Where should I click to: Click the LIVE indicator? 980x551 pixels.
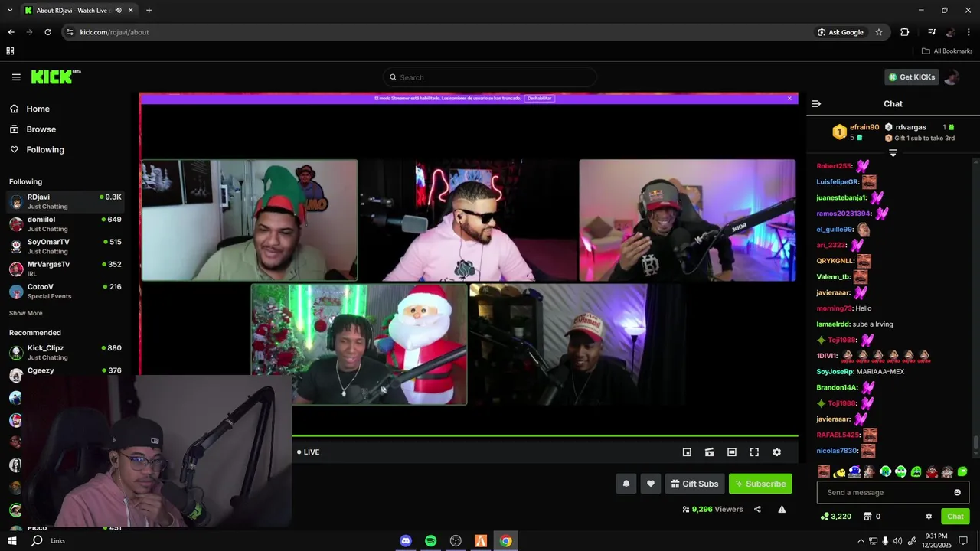tap(308, 452)
